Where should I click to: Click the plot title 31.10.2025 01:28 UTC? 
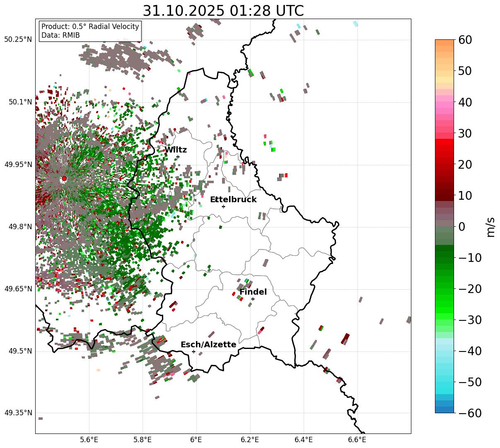[x=223, y=11]
